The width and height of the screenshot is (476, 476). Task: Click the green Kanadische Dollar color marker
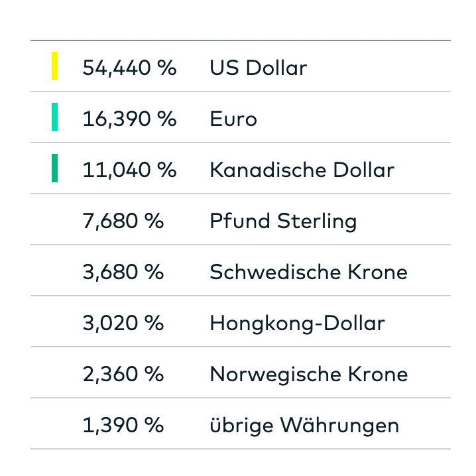click(54, 168)
